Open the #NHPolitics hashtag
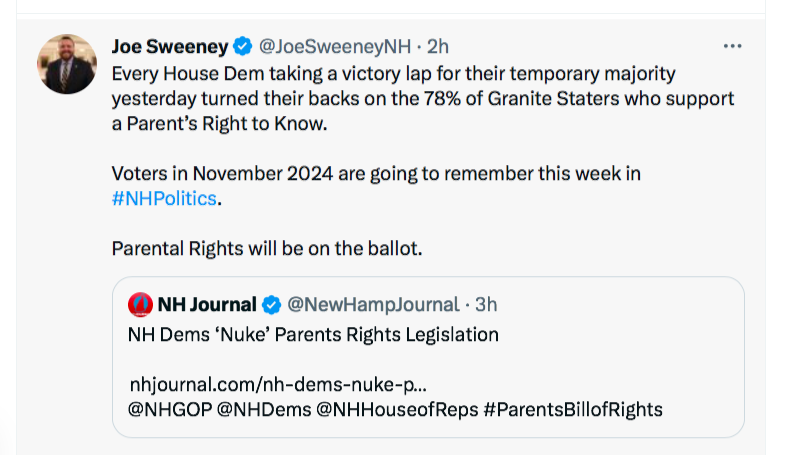The width and height of the screenshot is (789, 455). click(163, 198)
